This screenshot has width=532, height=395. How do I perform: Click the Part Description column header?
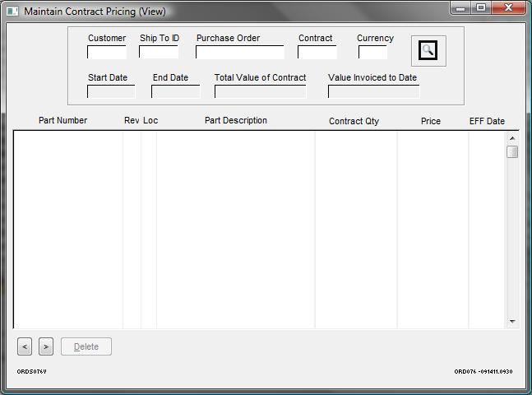(x=236, y=121)
